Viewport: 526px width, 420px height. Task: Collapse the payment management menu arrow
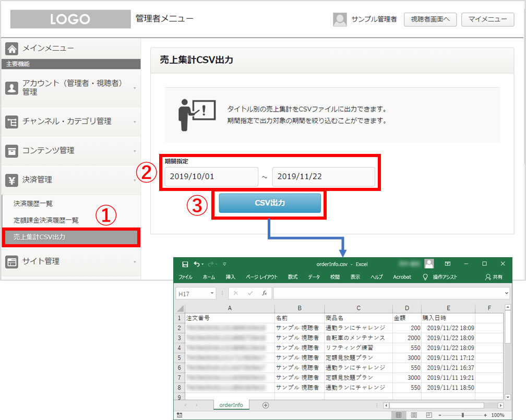pos(135,181)
